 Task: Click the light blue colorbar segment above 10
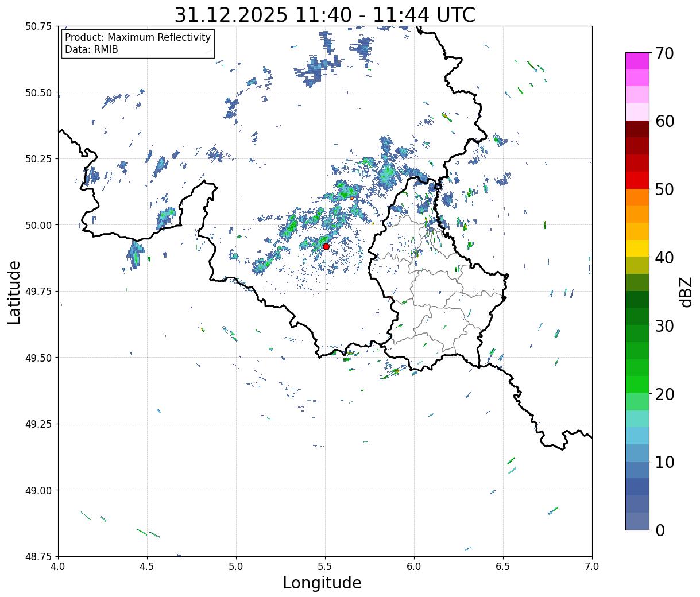637,452
